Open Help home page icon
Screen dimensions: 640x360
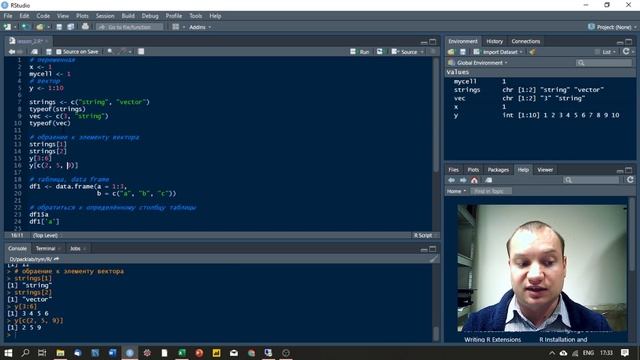474,180
